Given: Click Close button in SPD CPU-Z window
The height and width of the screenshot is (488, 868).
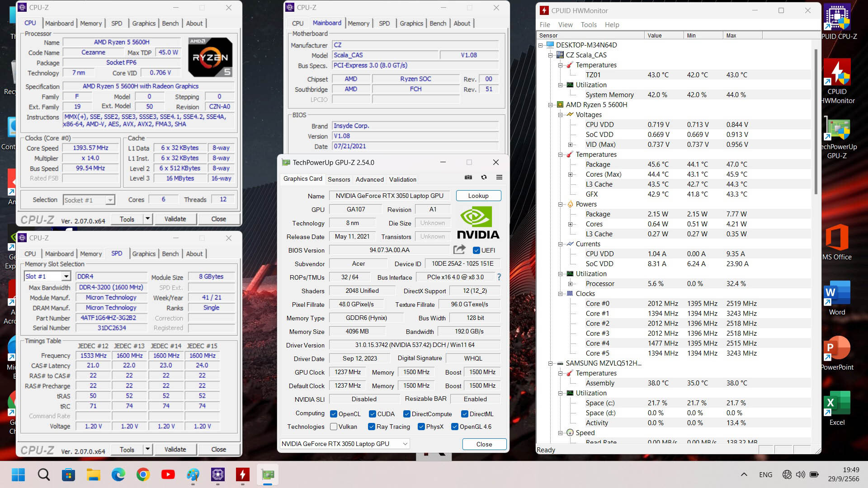Looking at the screenshot, I should [219, 450].
